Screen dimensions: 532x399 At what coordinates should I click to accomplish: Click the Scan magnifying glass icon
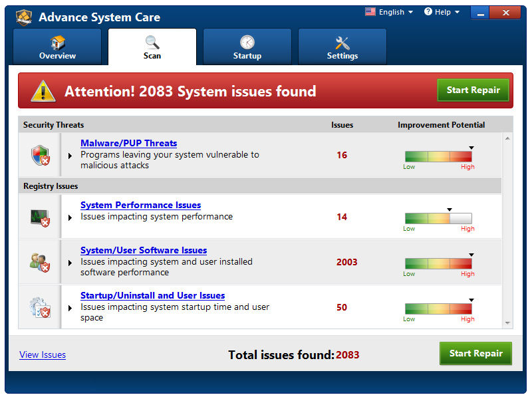click(152, 43)
